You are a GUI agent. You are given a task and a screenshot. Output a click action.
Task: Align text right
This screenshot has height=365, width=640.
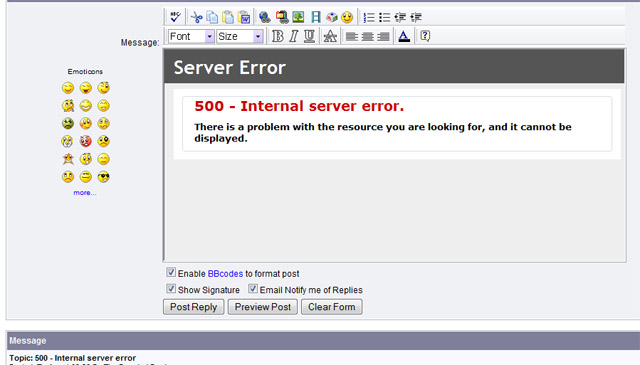[383, 37]
